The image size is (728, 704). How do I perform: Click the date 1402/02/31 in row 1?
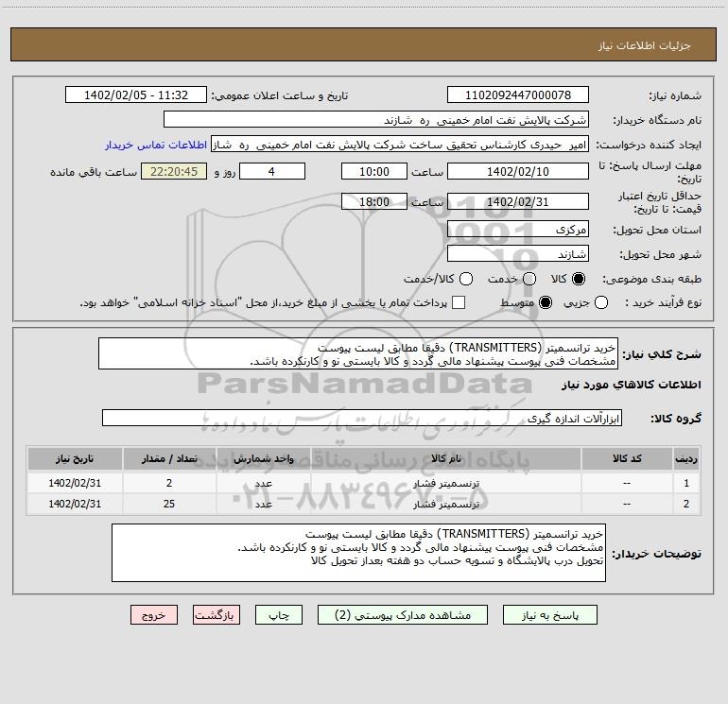(75, 483)
